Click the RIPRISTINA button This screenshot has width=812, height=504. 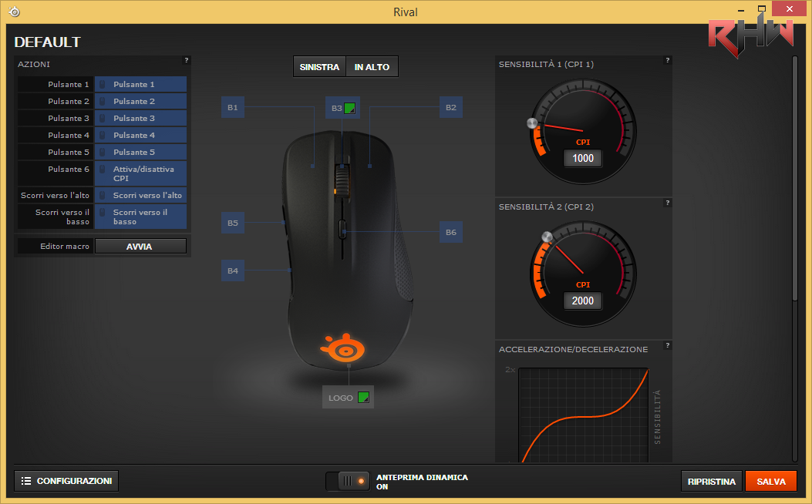[712, 481]
